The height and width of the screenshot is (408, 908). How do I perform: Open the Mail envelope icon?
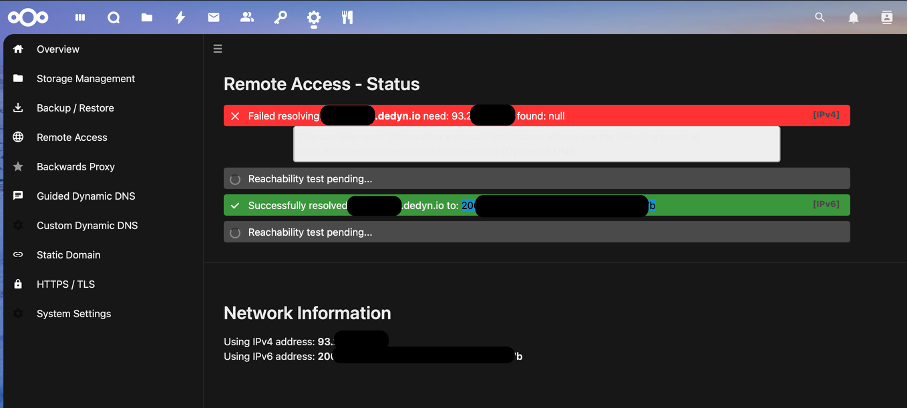point(213,17)
